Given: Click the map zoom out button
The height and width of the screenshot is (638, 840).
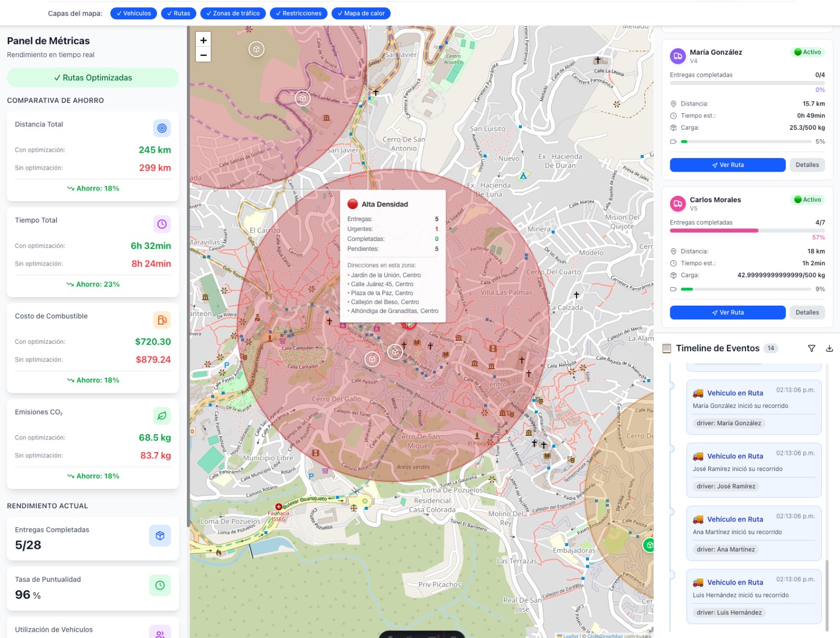Looking at the screenshot, I should pos(203,55).
